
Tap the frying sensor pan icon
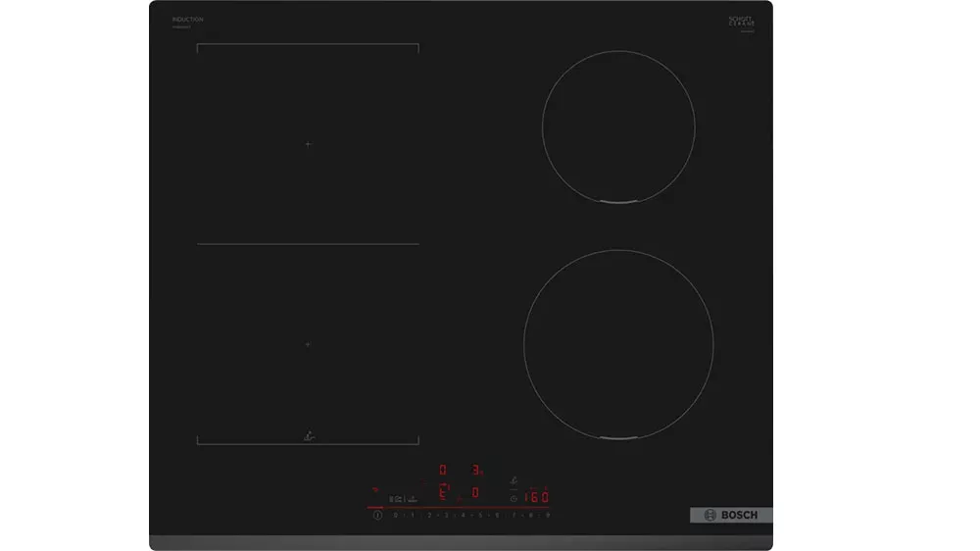click(x=514, y=481)
